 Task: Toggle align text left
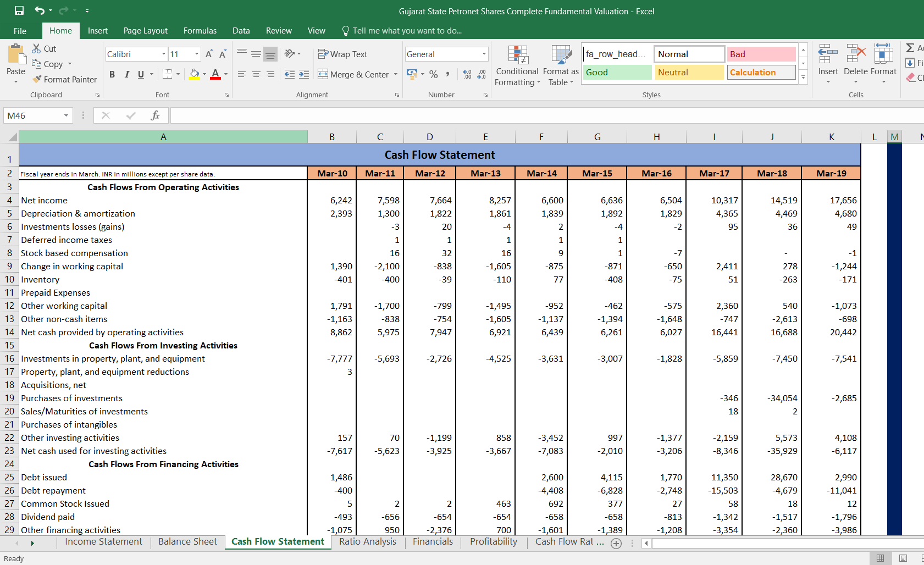(242, 74)
